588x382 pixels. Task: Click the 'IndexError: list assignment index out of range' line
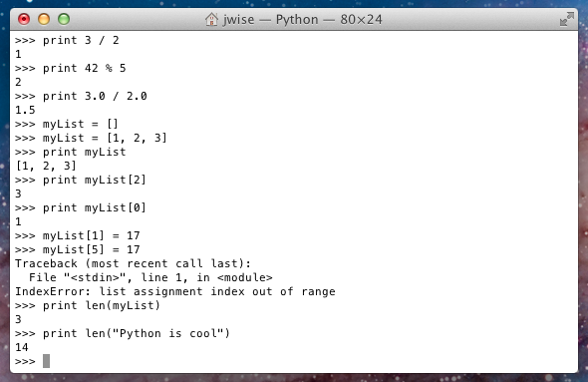click(x=175, y=291)
